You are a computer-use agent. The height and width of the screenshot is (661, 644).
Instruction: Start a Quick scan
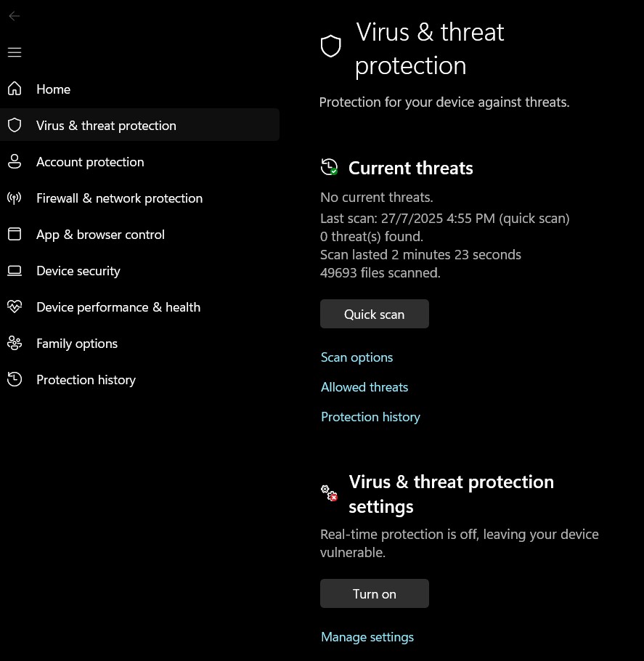coord(374,314)
